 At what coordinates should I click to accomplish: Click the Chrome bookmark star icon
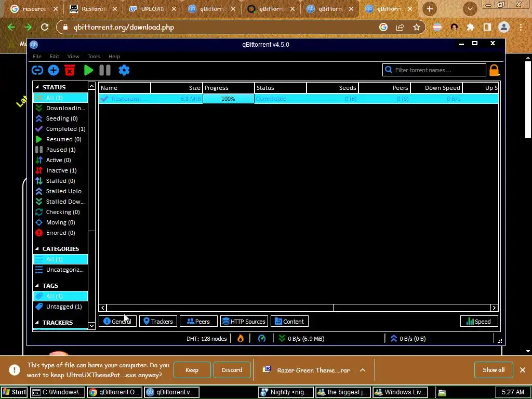point(417,27)
